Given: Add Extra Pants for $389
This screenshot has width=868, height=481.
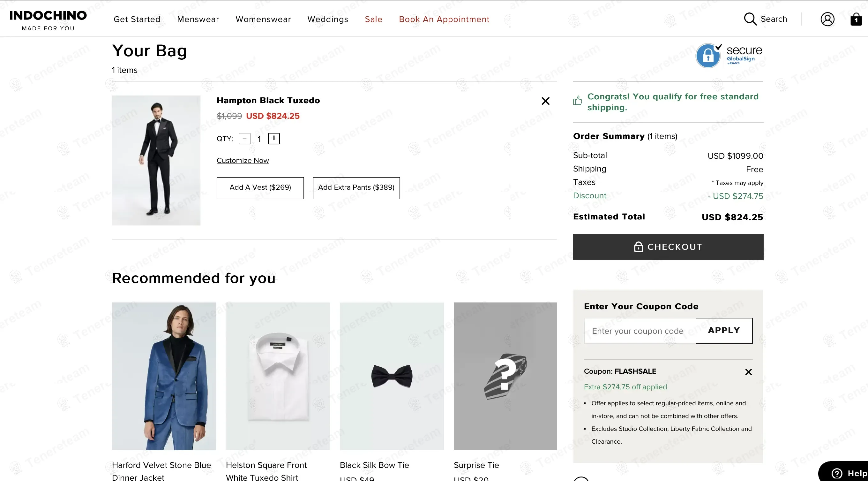Looking at the screenshot, I should (356, 188).
